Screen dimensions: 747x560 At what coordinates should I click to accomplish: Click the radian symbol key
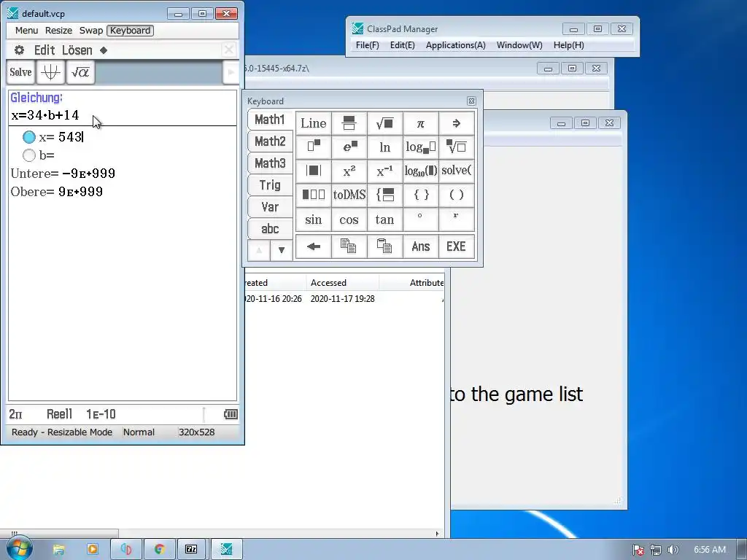[x=457, y=219]
